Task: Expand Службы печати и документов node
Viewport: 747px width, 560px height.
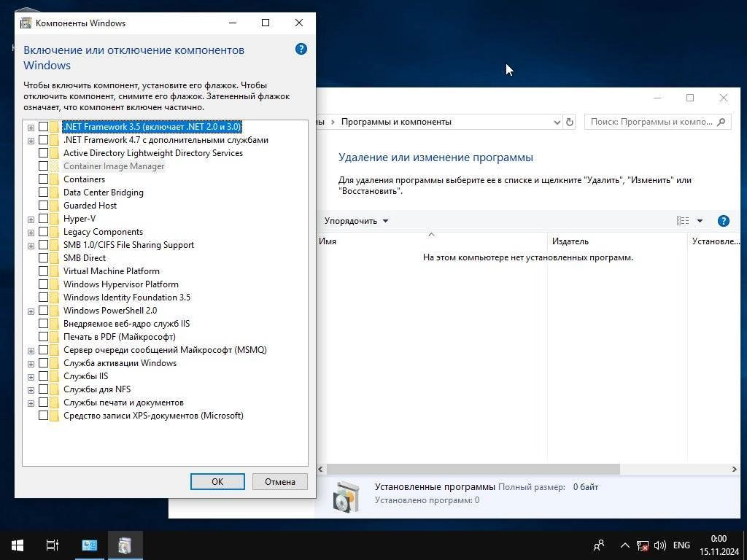Action: (x=31, y=403)
